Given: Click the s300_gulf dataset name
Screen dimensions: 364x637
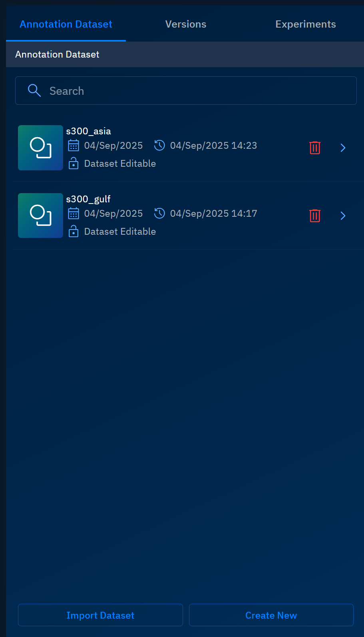Looking at the screenshot, I should coord(88,199).
